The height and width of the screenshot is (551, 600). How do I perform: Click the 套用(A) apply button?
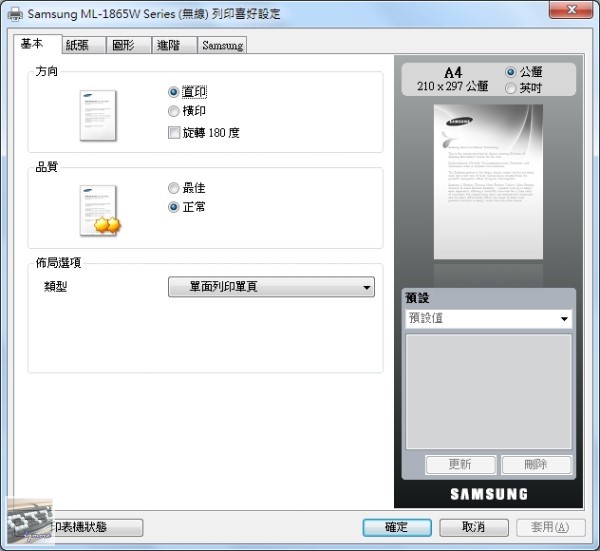[x=551, y=528]
